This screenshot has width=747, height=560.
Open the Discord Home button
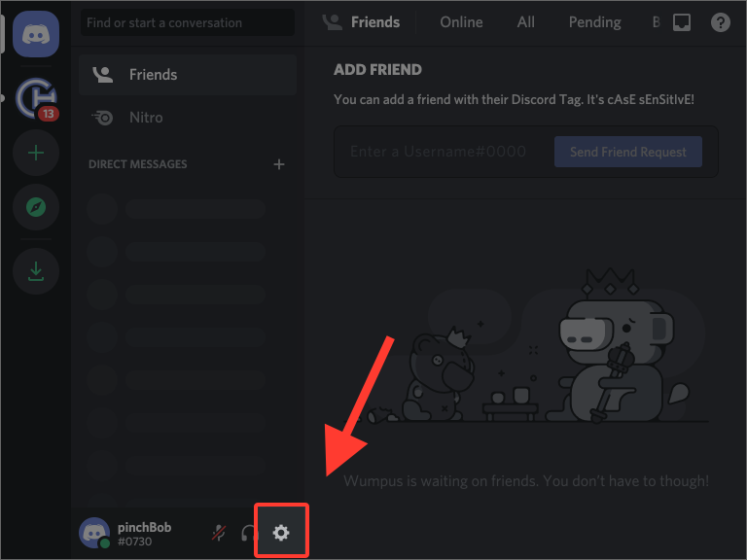click(x=36, y=34)
